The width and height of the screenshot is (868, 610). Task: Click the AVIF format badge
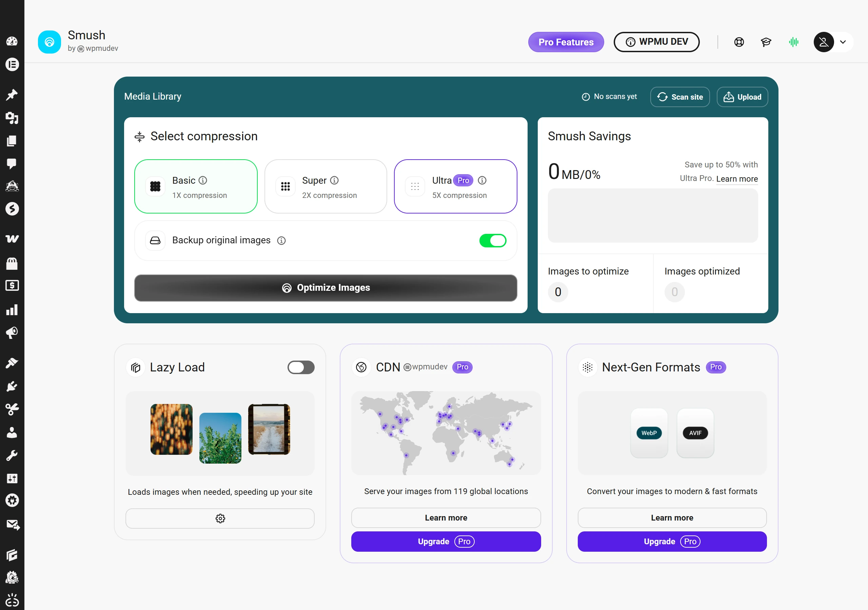click(x=695, y=433)
